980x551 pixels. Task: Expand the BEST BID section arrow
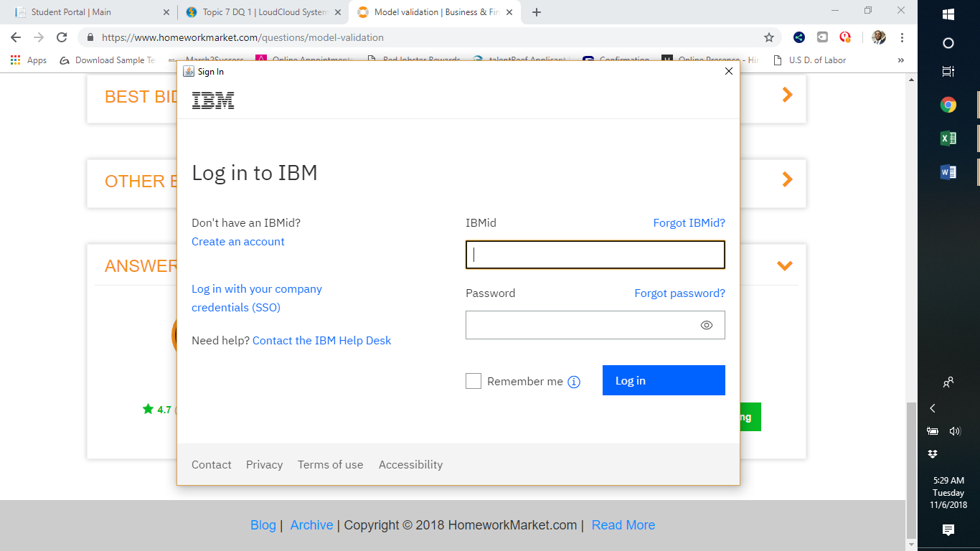(787, 95)
